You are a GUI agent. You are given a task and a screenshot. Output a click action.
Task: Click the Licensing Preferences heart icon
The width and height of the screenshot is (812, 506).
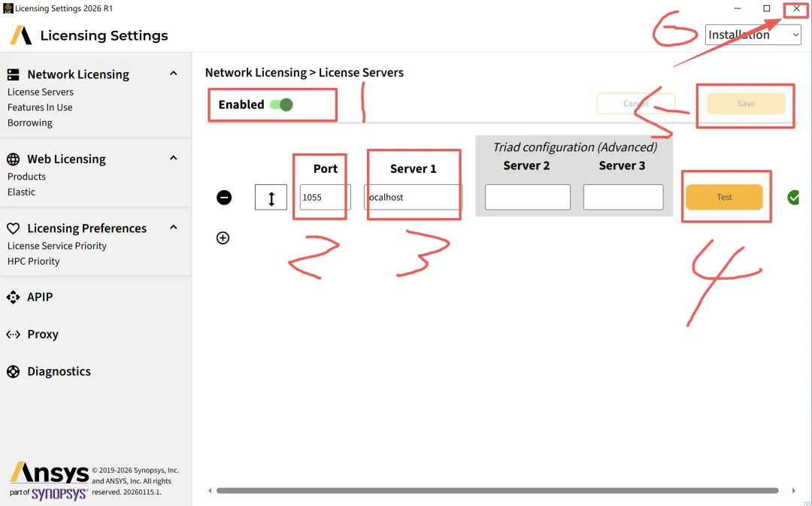(13, 229)
